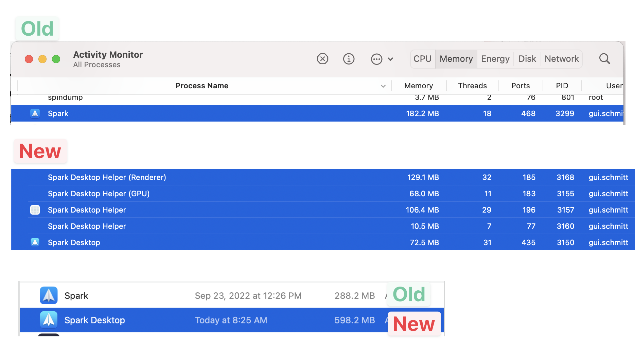Select Spark Desktop Helper (GPU) row
Screen dimensions: 635x364
(323, 194)
